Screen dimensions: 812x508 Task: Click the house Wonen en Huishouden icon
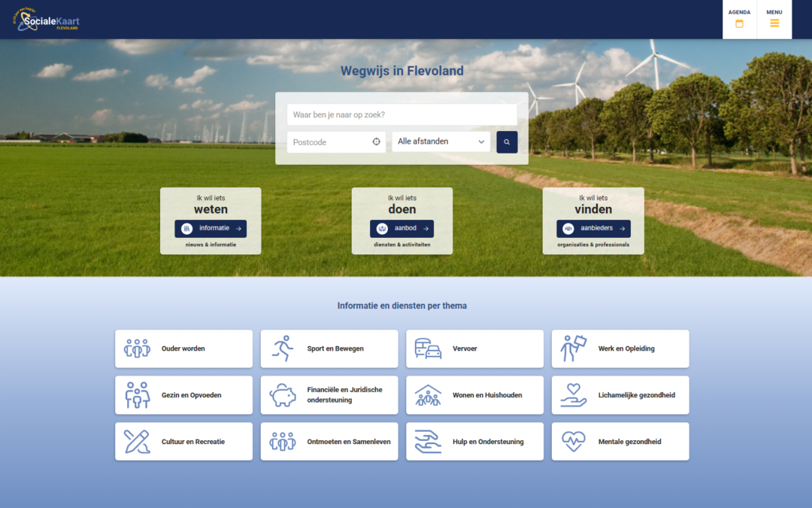click(x=428, y=395)
